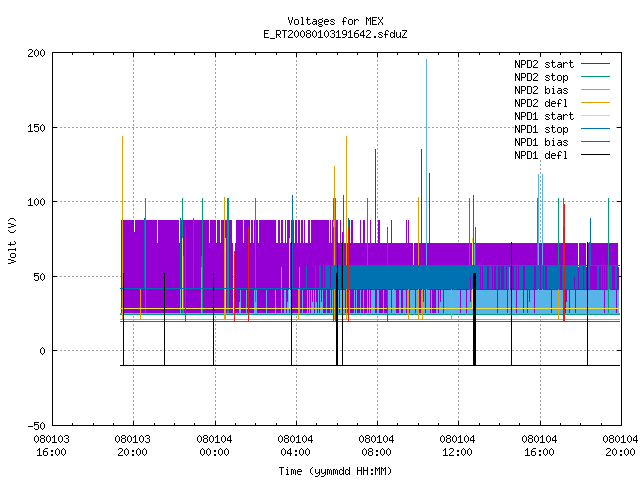Click the '080104 16:00' x-axis tick label
This screenshot has width=640, height=480.
540,446
